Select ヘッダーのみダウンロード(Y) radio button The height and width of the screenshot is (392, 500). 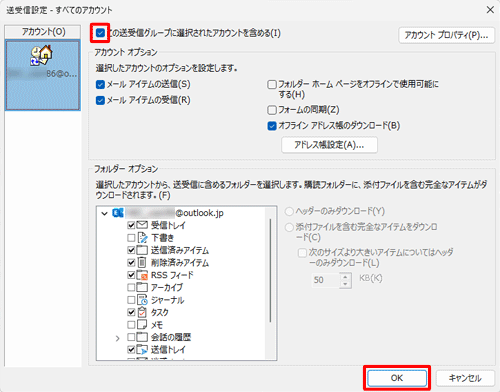pyautogui.click(x=289, y=211)
